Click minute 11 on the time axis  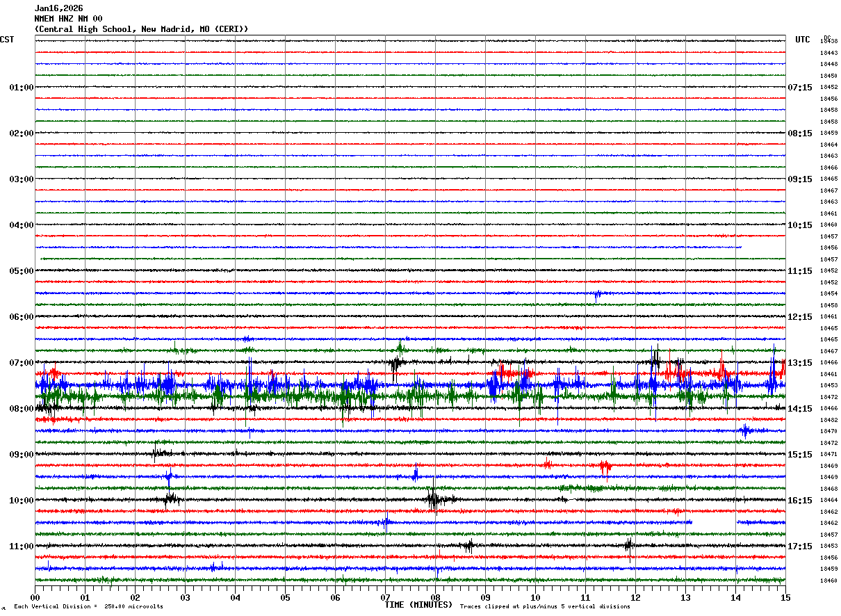[x=585, y=597]
